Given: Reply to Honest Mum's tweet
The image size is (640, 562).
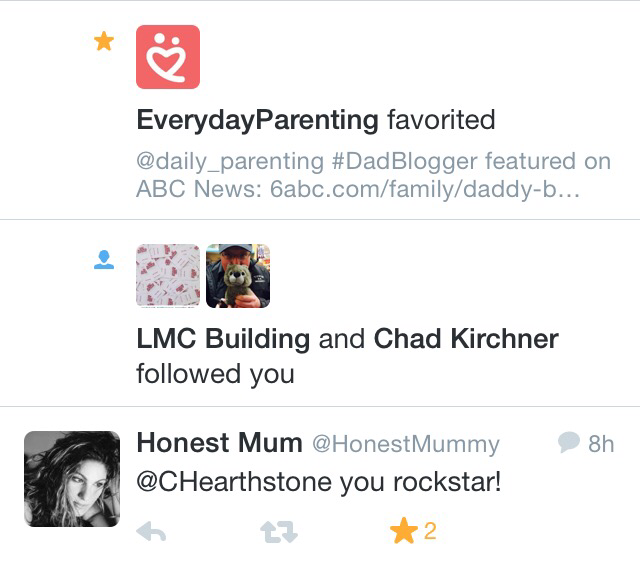Looking at the screenshot, I should [151, 532].
